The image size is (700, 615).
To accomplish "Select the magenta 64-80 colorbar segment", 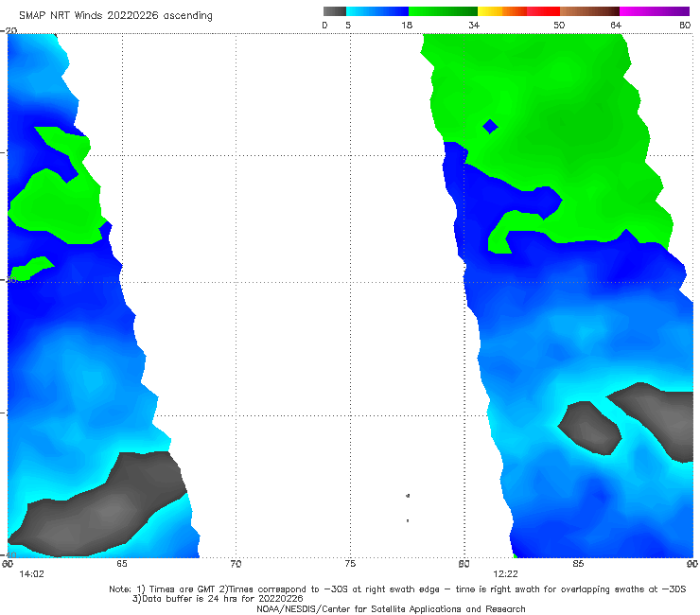I will (655, 11).
